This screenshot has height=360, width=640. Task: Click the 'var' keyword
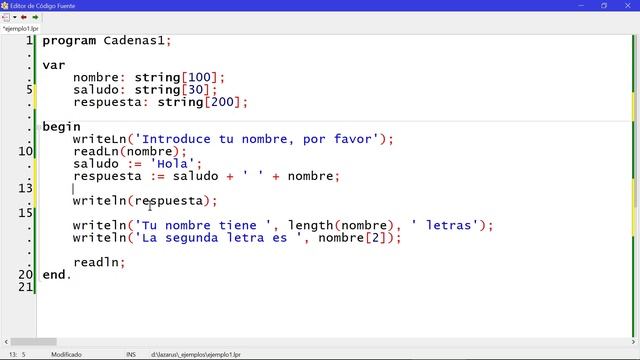[54, 65]
